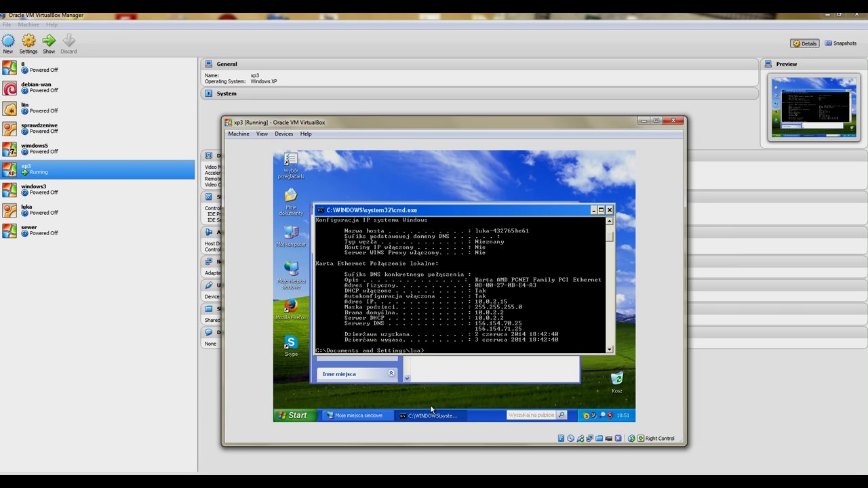Click the video capture status icon
This screenshot has height=488, width=868.
[609, 438]
